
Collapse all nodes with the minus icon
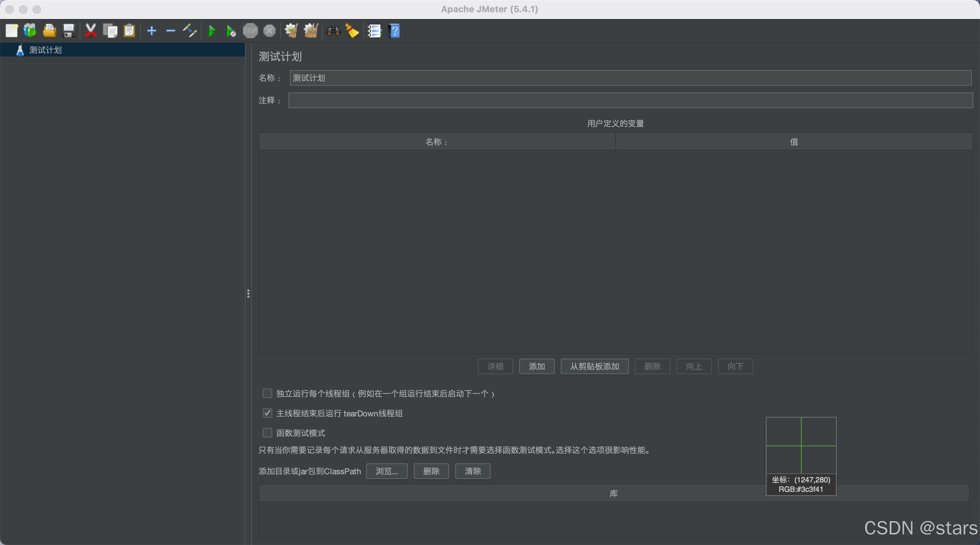(171, 31)
